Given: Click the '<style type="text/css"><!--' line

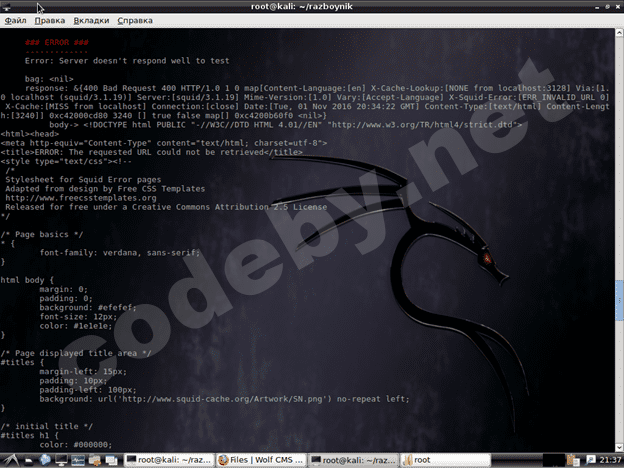Looking at the screenshot, I should click(x=66, y=162).
